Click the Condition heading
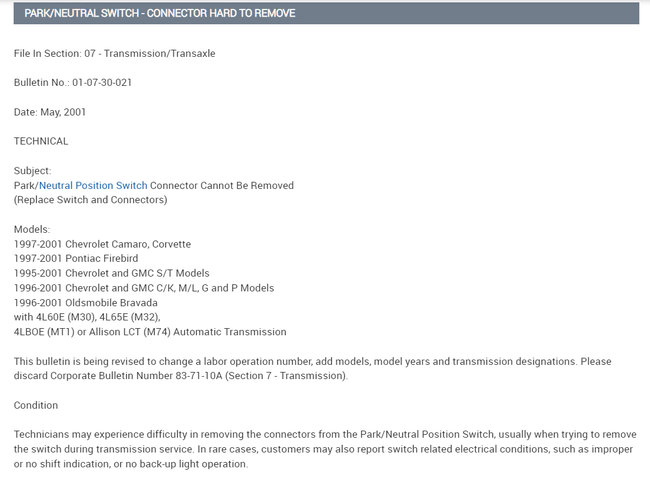 (x=36, y=405)
